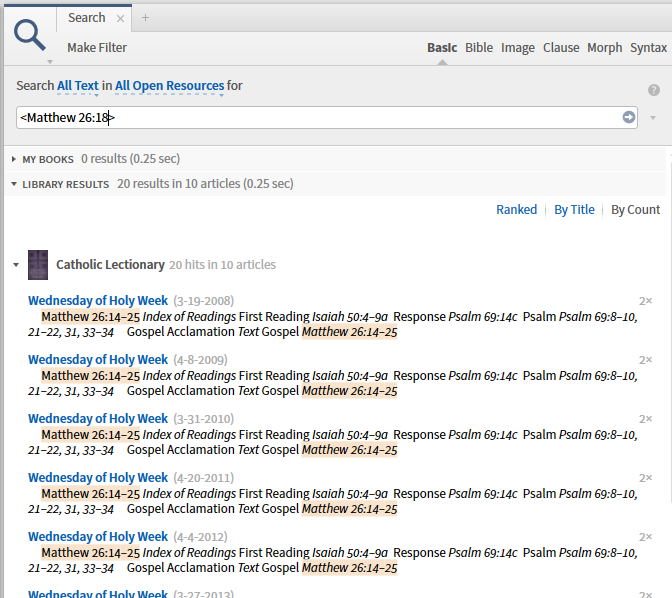Open the search help question mark icon
This screenshot has height=598, width=672.
pos(654,90)
